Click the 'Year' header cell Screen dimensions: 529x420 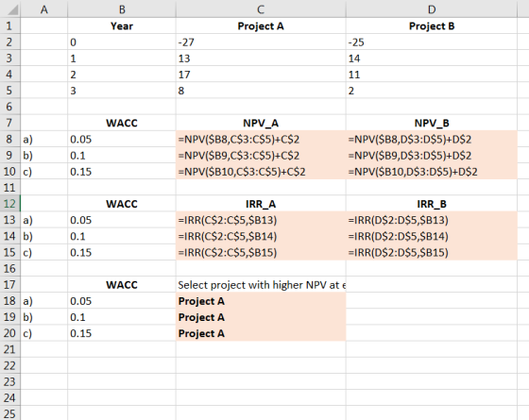122,26
